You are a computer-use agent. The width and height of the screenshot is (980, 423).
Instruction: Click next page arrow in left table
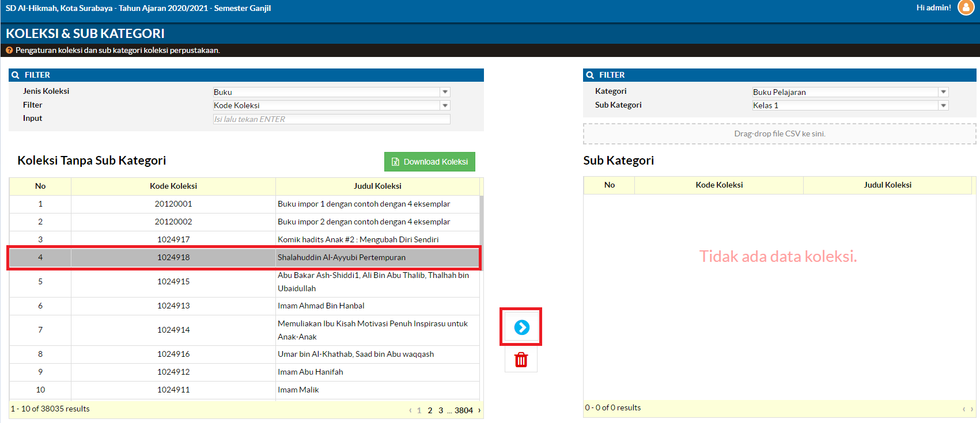pyautogui.click(x=479, y=410)
